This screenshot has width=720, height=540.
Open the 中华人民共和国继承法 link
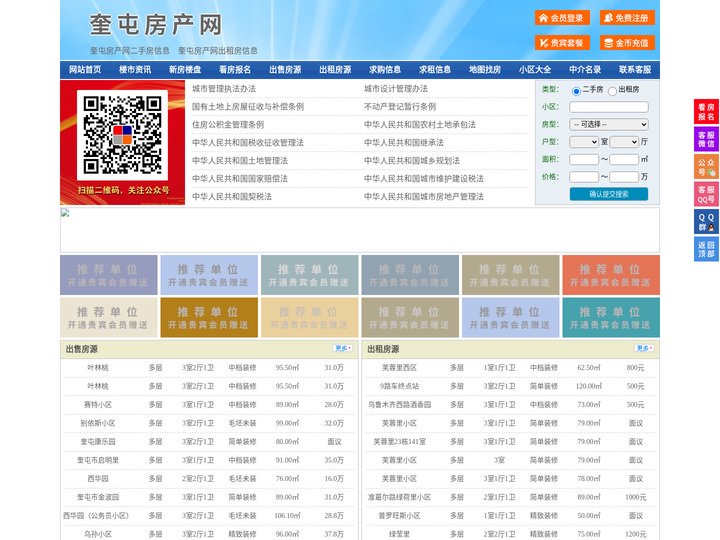click(x=404, y=142)
